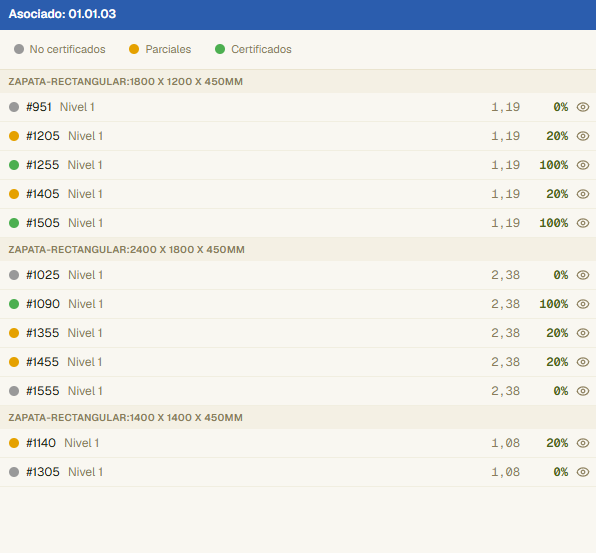Select element ID #1355
Screen dimensions: 596x553
[43, 333]
